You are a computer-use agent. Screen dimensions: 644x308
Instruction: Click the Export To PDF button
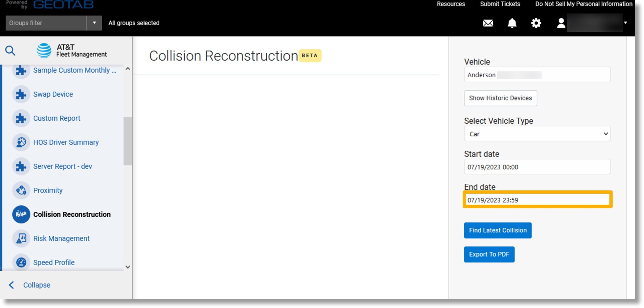tap(489, 254)
